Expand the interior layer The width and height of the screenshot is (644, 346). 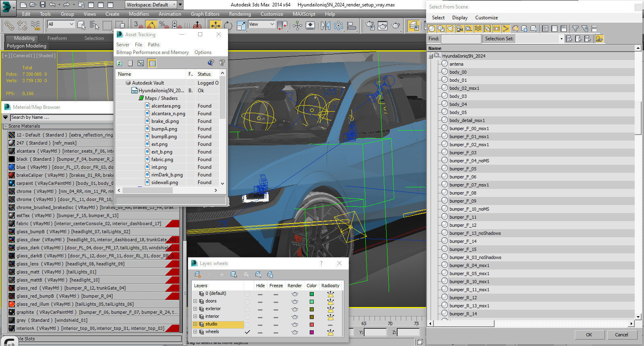[x=195, y=317]
